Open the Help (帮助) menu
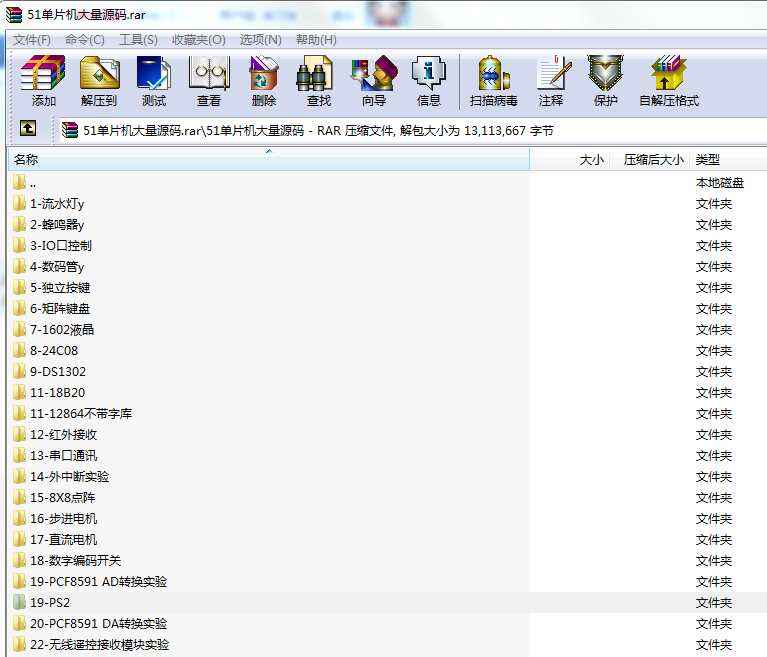 [x=316, y=40]
